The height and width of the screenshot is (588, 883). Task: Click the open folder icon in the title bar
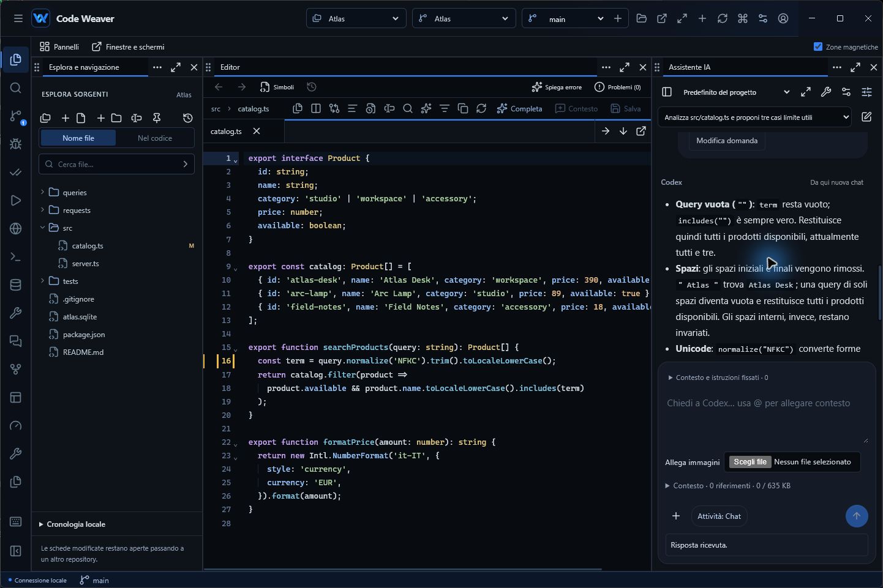coord(642,19)
